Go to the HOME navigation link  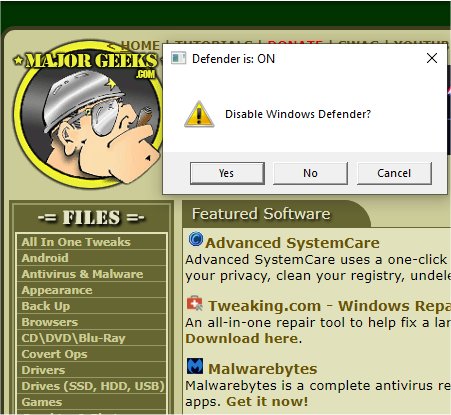pos(140,45)
